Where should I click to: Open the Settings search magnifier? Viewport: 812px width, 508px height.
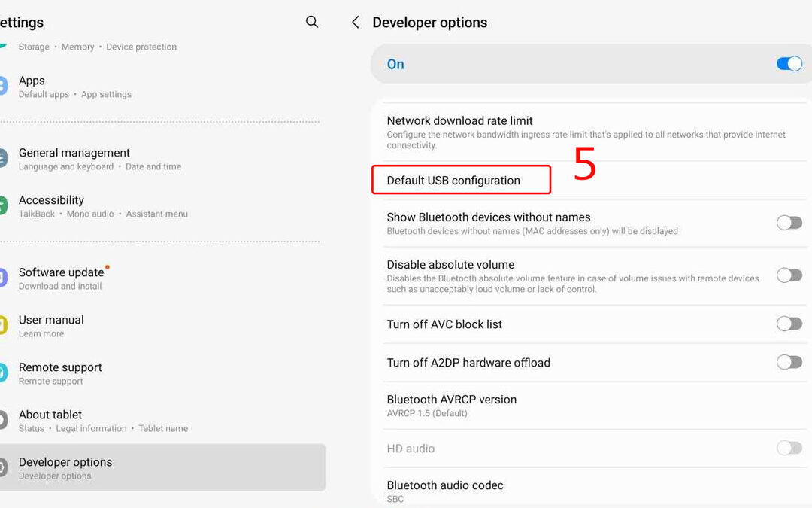pyautogui.click(x=312, y=22)
